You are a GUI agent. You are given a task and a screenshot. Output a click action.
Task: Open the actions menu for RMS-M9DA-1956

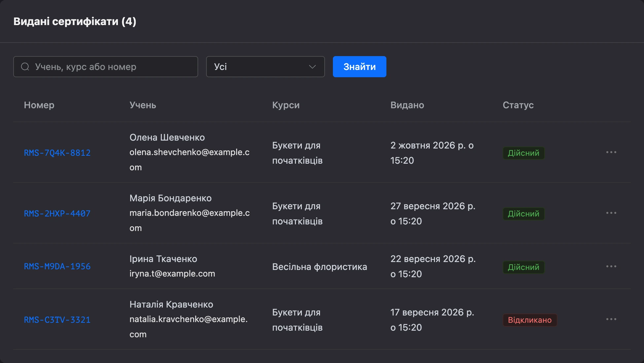[611, 266]
